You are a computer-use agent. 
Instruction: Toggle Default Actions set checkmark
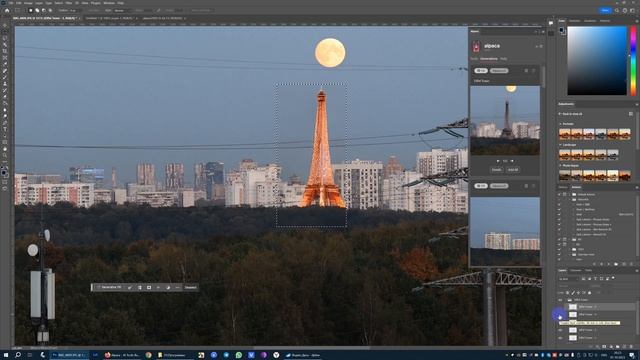coord(560,195)
